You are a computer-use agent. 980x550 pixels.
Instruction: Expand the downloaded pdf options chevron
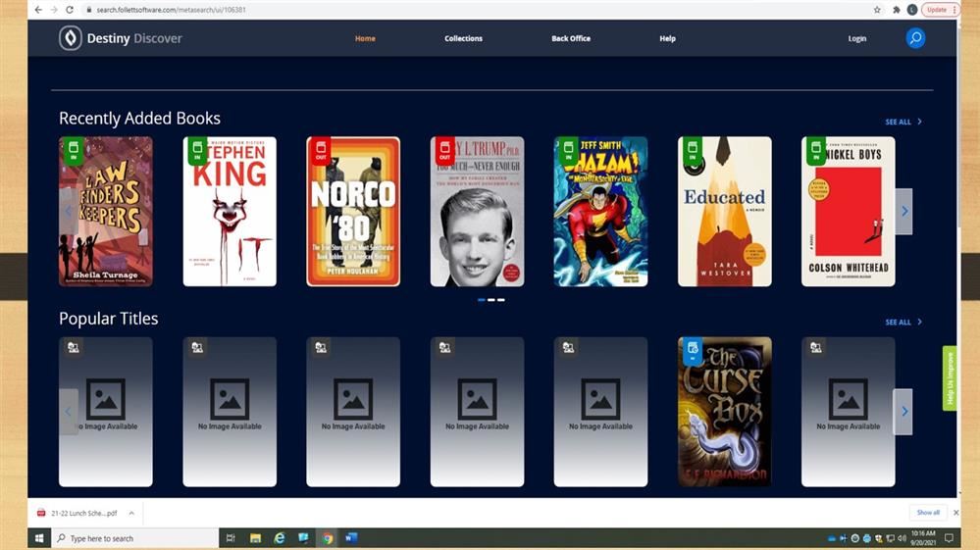pos(131,513)
